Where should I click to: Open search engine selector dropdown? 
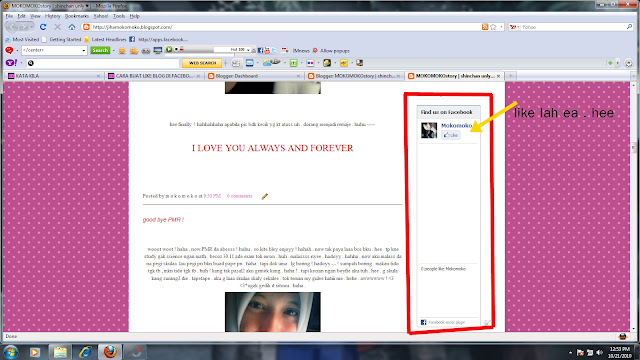point(514,27)
